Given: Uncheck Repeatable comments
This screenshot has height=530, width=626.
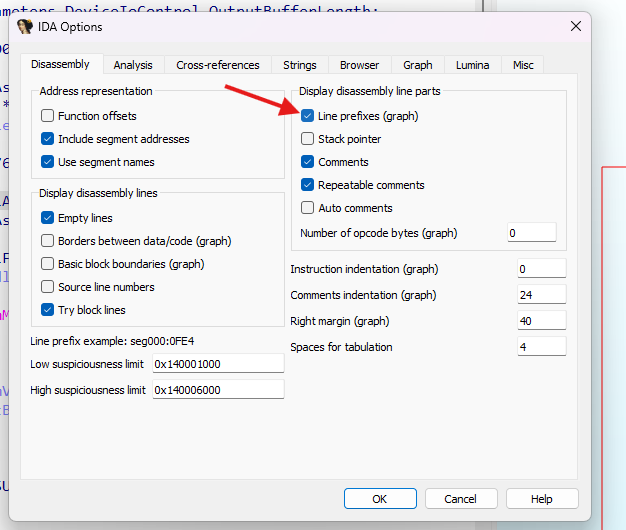Looking at the screenshot, I should (x=307, y=185).
